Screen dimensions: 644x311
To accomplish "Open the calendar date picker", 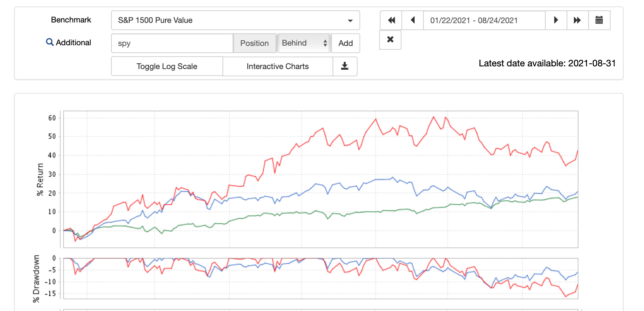I will [599, 20].
